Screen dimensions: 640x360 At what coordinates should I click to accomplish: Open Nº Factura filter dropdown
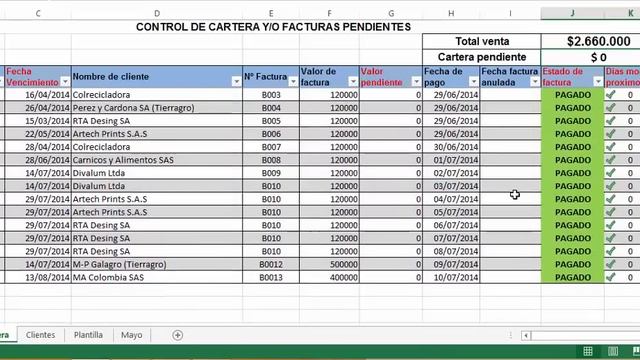[293, 82]
